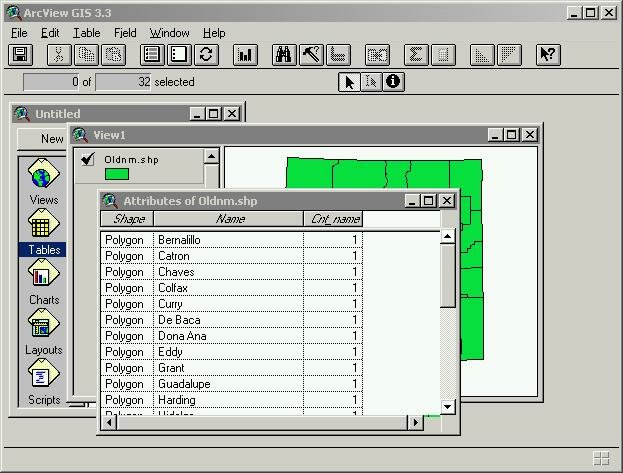Click the Join tables toolbar icon
The image size is (623, 473).
click(377, 54)
